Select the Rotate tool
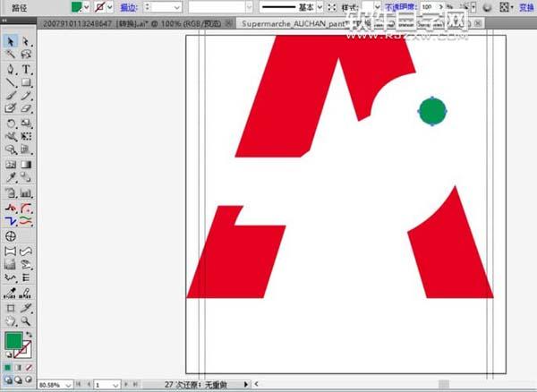The width and height of the screenshot is (537, 392). 10,124
